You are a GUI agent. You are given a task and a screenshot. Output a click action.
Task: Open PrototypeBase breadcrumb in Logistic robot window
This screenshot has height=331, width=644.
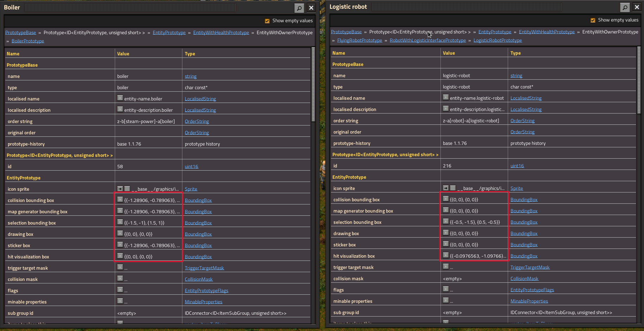pos(346,32)
